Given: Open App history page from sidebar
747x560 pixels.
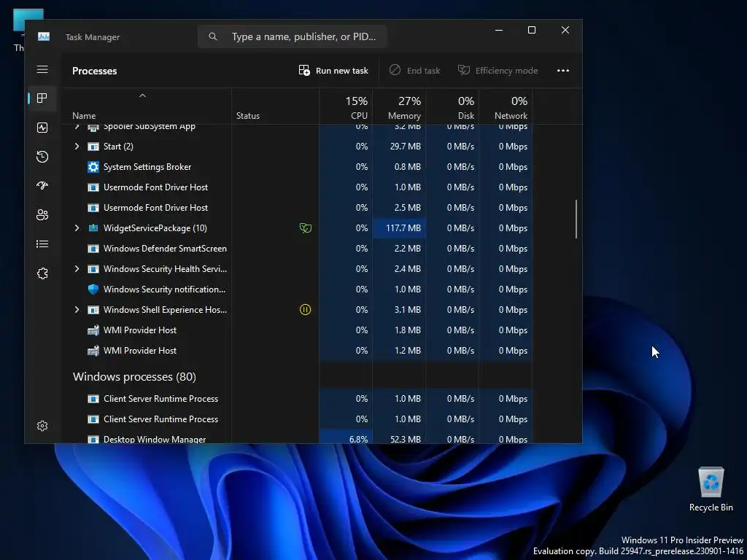Looking at the screenshot, I should 42,157.
